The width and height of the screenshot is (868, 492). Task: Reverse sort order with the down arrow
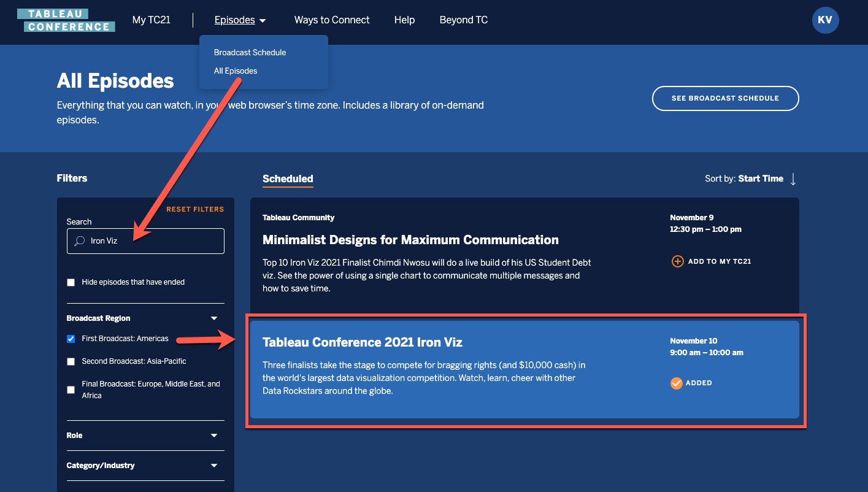coord(793,179)
